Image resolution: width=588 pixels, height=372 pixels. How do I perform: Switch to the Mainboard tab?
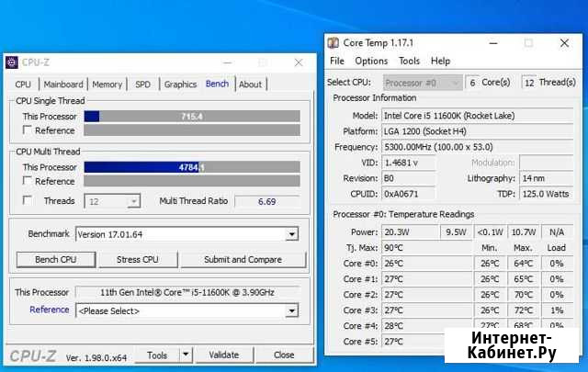coord(63,85)
